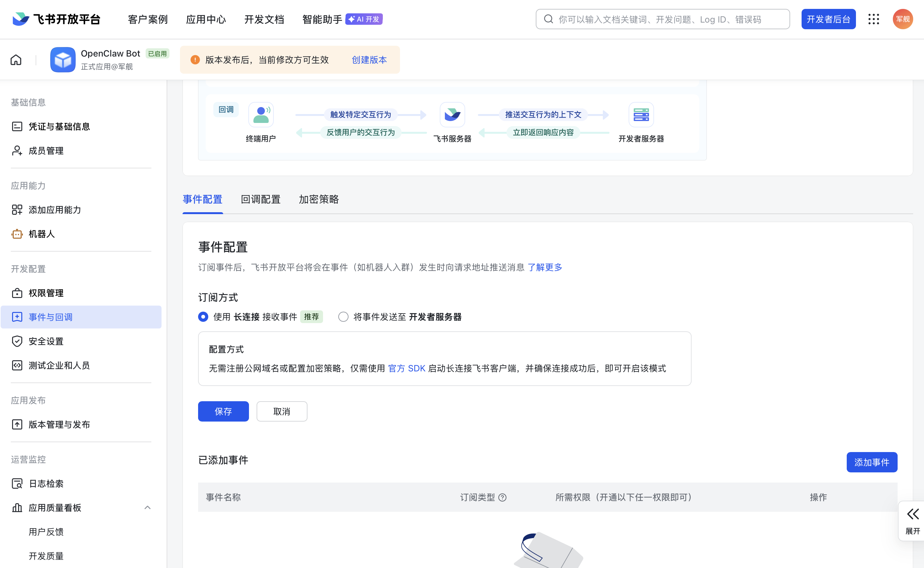Switch to the 加密策略 tab
This screenshot has width=924, height=568.
point(319,199)
